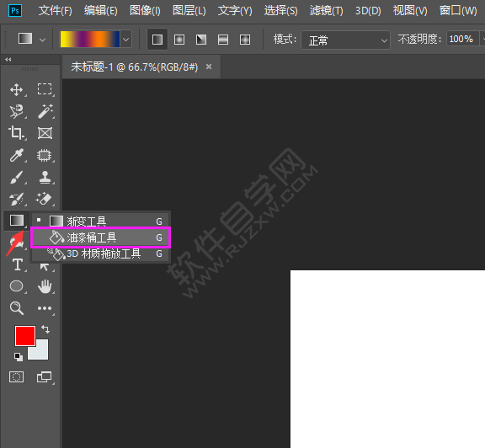Open the 模式 blend mode dropdown
This screenshot has height=448, width=485.
coord(345,40)
